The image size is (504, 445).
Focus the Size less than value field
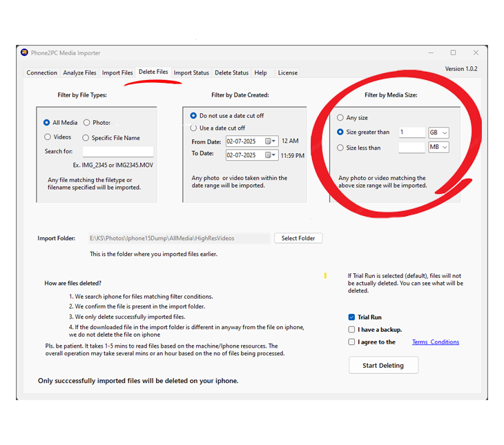coord(412,148)
